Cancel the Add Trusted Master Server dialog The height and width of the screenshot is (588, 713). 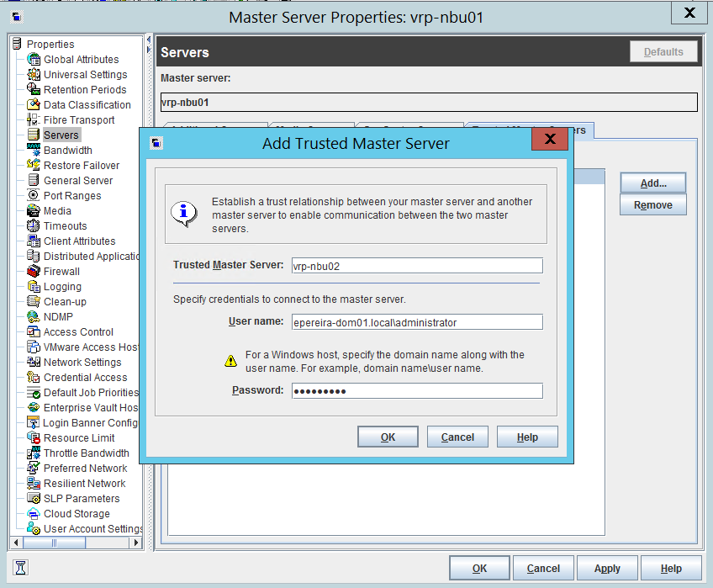457,437
